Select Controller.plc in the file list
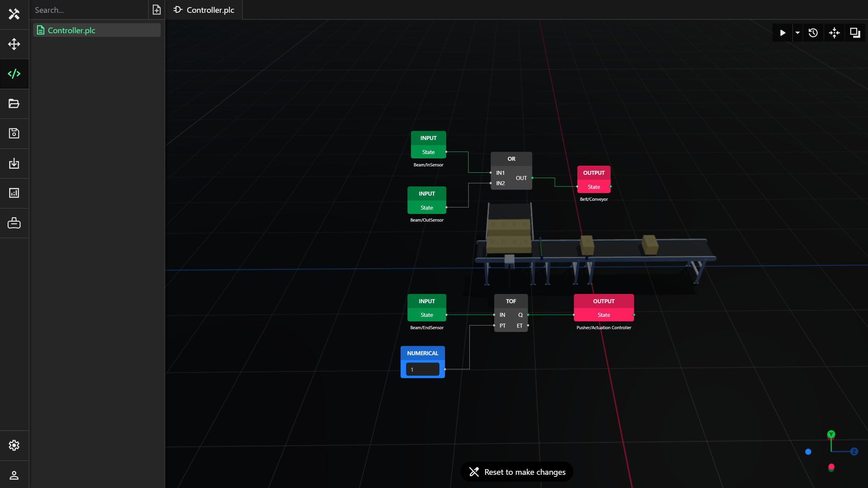This screenshot has width=868, height=488. [x=97, y=30]
